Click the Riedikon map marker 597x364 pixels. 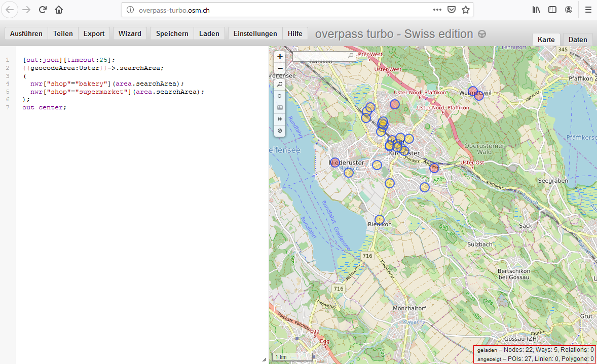(x=380, y=219)
